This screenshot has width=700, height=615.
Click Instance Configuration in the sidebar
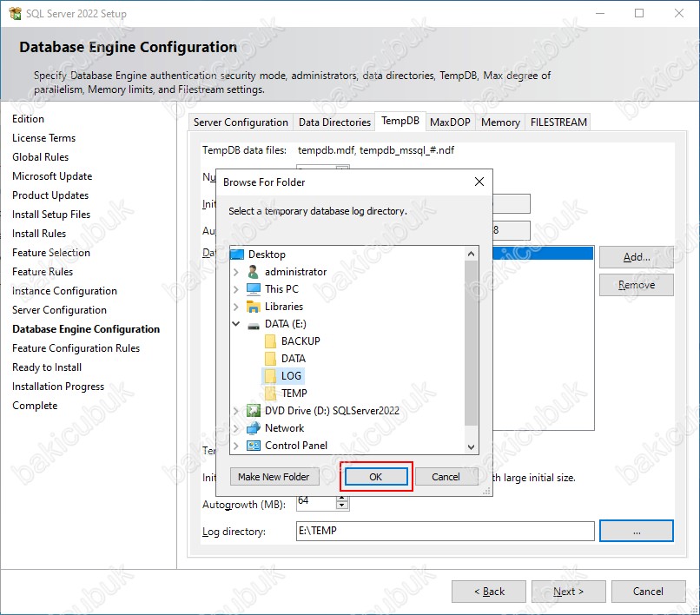(x=64, y=291)
